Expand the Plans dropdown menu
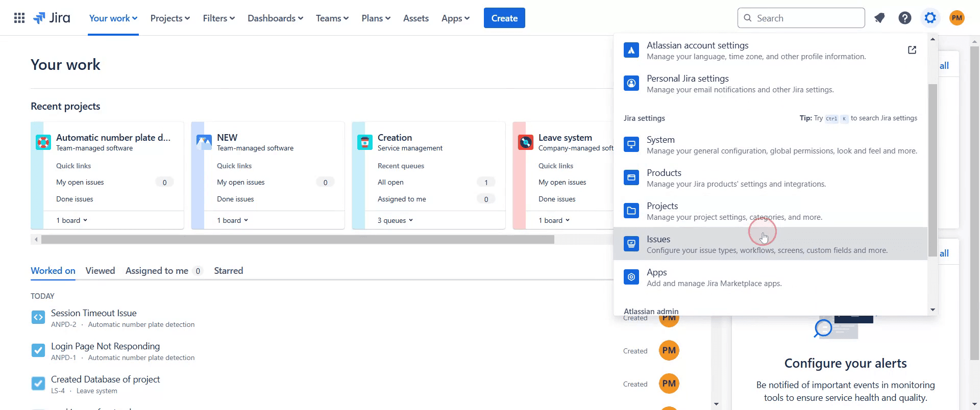The width and height of the screenshot is (980, 410). tap(376, 18)
